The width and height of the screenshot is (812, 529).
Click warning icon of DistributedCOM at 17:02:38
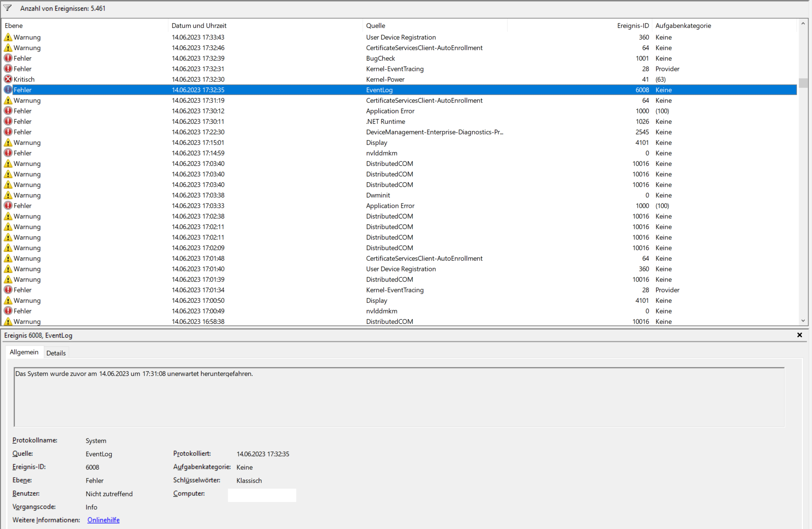[x=8, y=216]
